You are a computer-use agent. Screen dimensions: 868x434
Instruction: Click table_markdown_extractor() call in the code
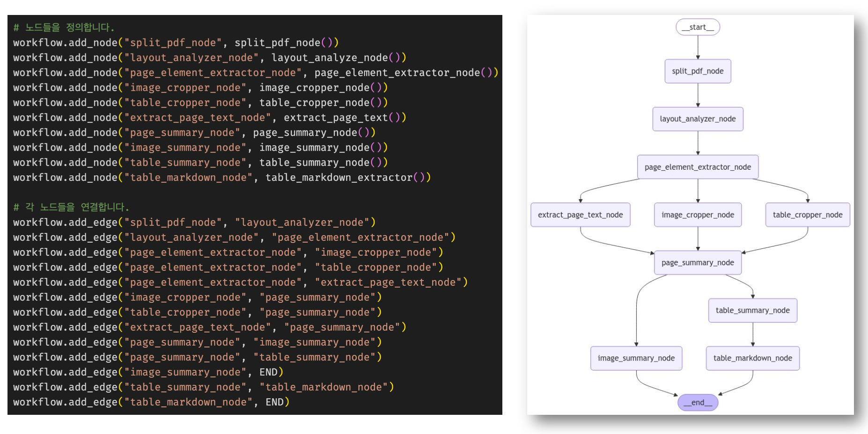pos(347,177)
